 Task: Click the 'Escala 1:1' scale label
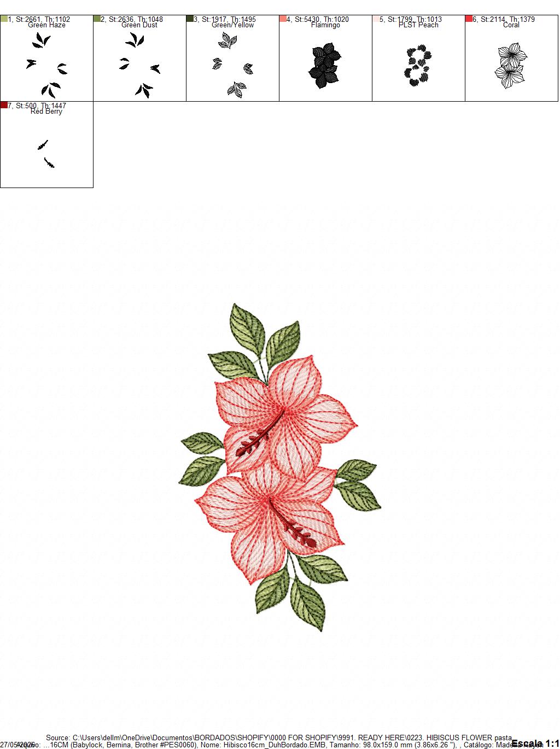pos(535,744)
